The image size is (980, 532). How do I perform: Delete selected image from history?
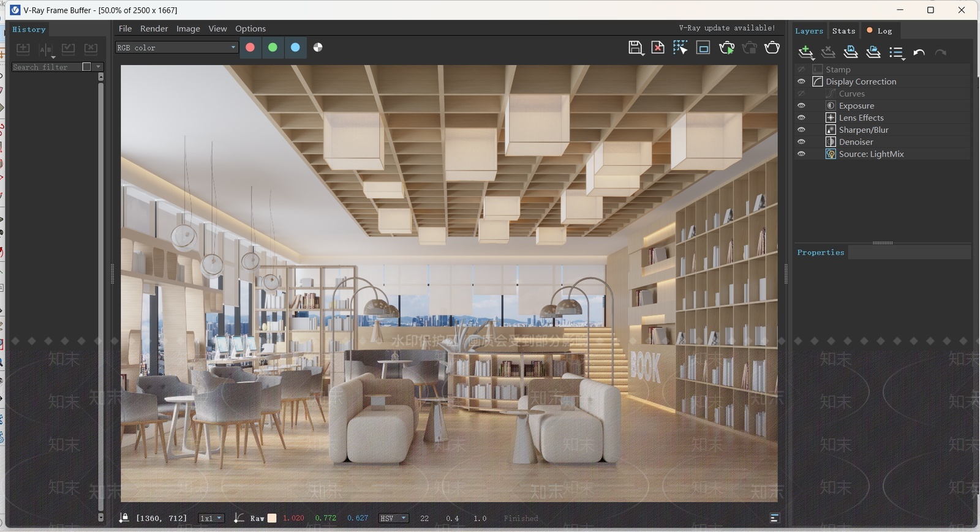(x=91, y=48)
